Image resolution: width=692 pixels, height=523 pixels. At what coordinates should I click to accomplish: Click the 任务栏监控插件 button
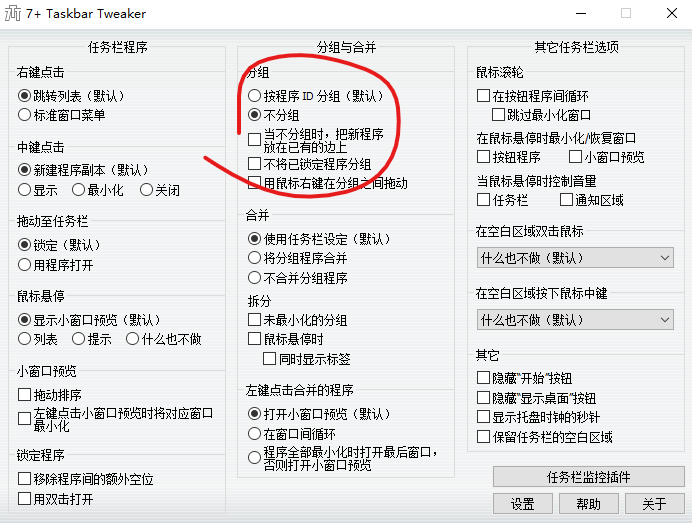click(587, 477)
